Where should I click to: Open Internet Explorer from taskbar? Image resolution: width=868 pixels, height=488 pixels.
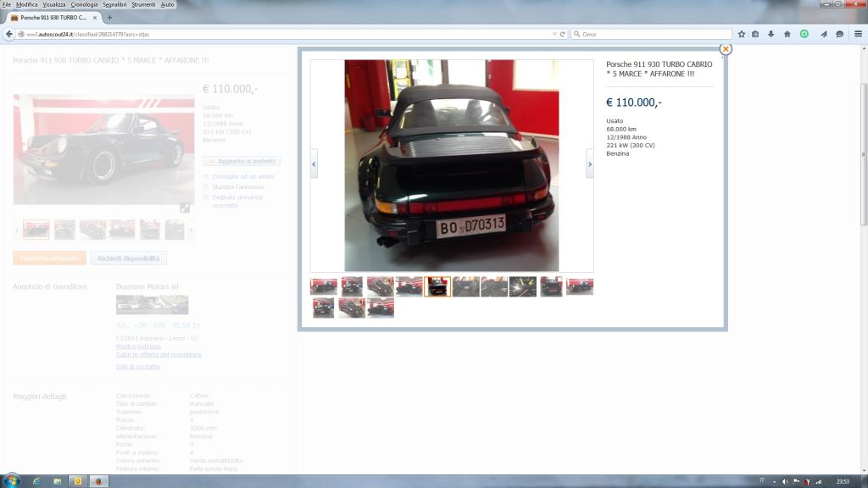(x=36, y=481)
